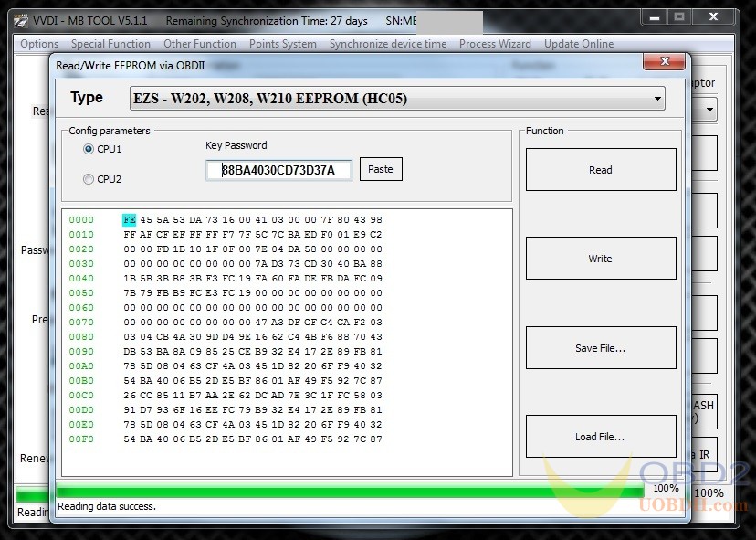756x540 pixels.
Task: Open the Points System menu
Action: (282, 44)
